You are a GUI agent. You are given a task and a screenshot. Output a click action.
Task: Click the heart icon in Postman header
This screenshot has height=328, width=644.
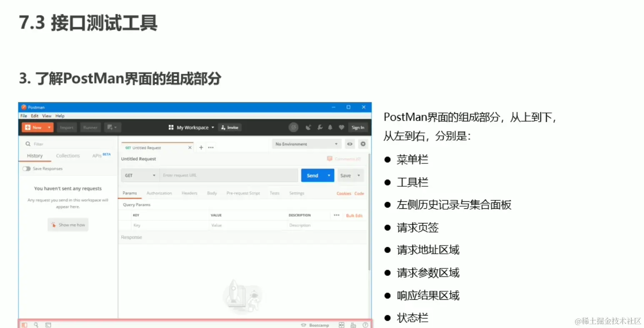tap(341, 128)
